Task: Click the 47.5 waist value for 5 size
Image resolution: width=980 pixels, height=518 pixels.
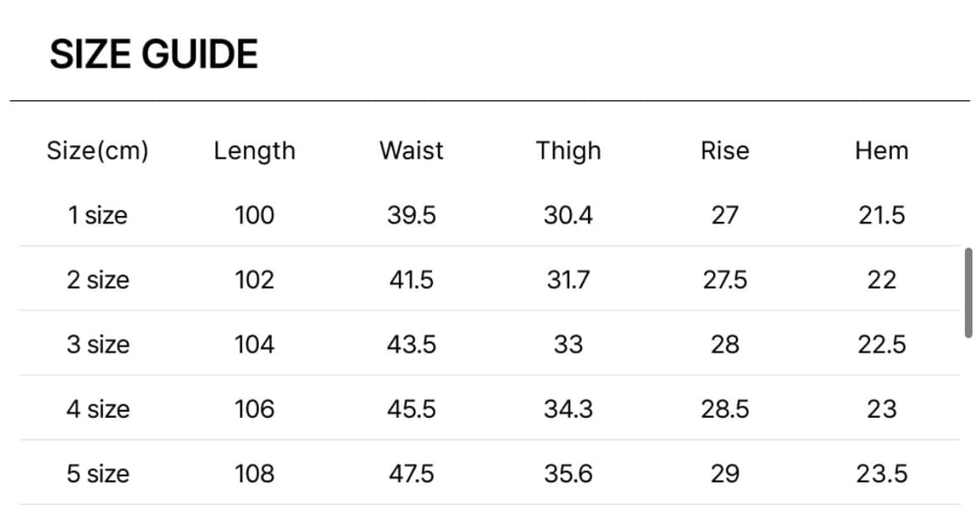Action: 411,474
